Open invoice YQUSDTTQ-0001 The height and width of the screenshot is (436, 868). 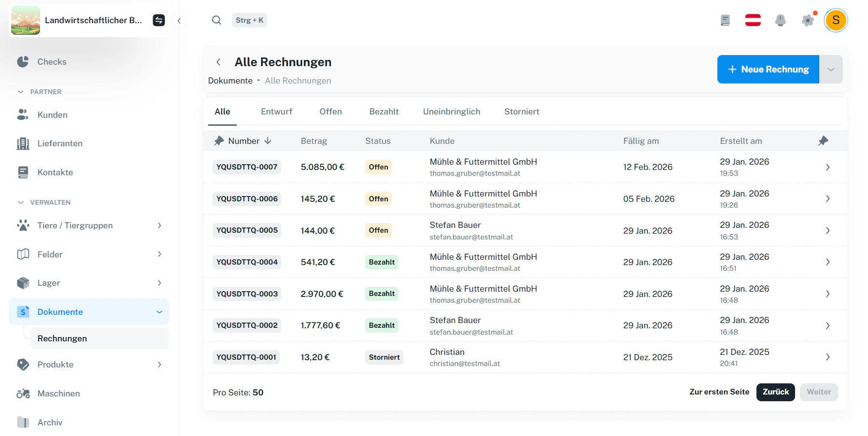coord(246,357)
